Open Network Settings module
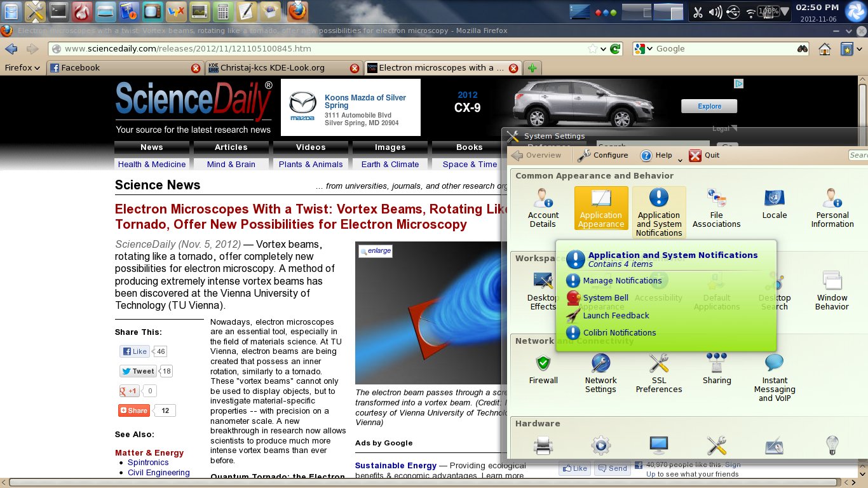 [601, 374]
